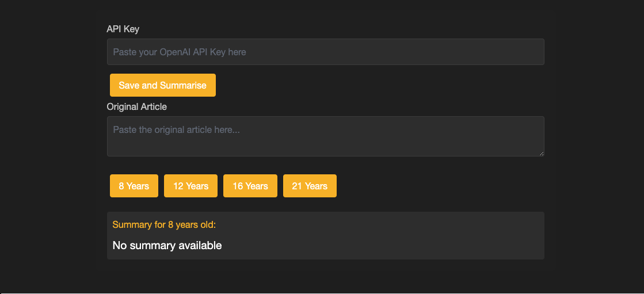644x294 pixels.
Task: Save the key and summarise article
Action: pyautogui.click(x=162, y=85)
